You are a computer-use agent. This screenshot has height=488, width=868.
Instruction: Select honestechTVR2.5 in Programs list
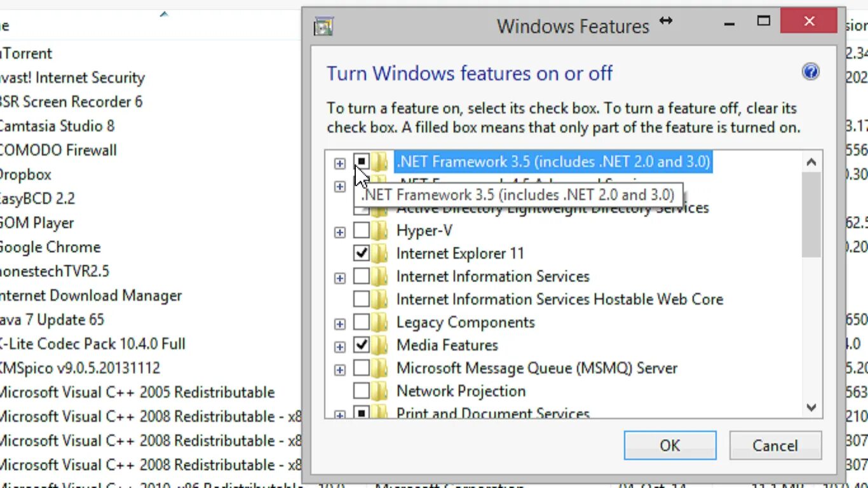(55, 271)
